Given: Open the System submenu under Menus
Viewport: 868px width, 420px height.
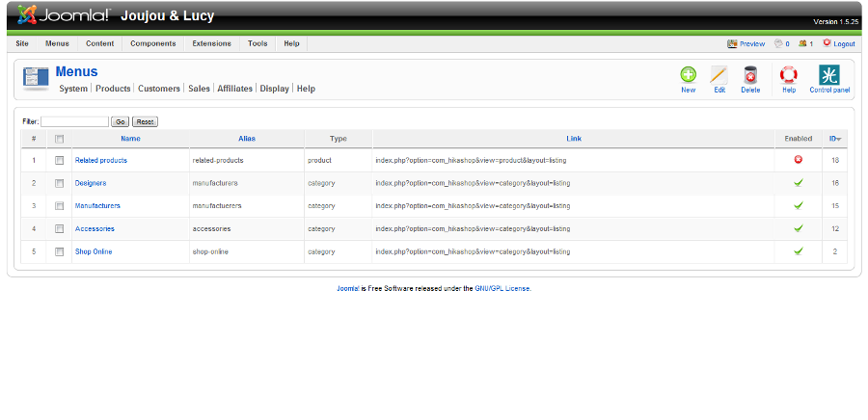Looking at the screenshot, I should click(x=73, y=89).
